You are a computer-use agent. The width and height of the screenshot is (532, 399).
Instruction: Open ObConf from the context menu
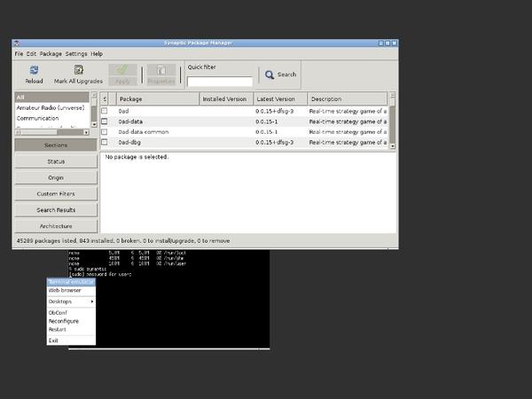[x=71, y=312]
